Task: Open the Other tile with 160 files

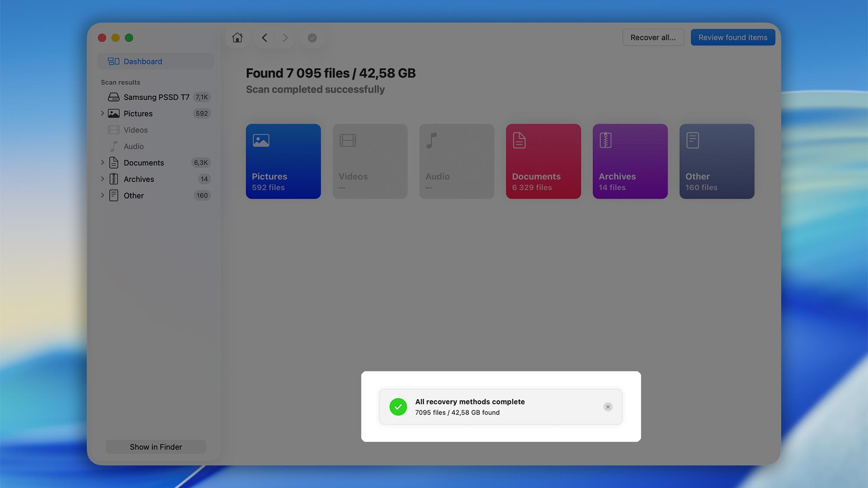Action: 717,161
